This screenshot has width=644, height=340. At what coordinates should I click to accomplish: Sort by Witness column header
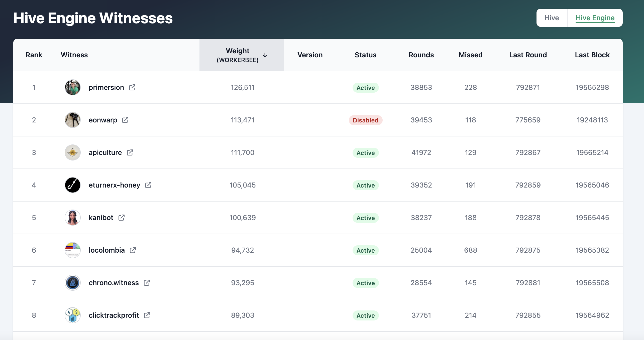[74, 55]
